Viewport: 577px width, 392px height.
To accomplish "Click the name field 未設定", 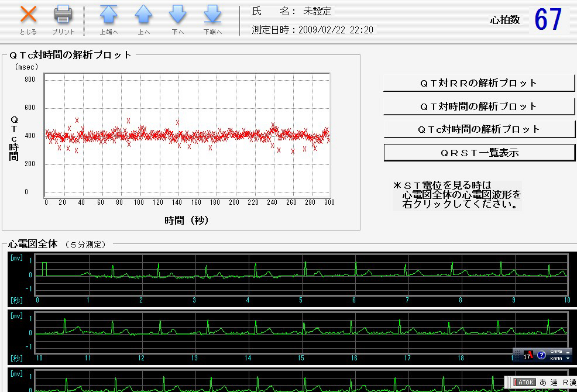I will pos(317,11).
